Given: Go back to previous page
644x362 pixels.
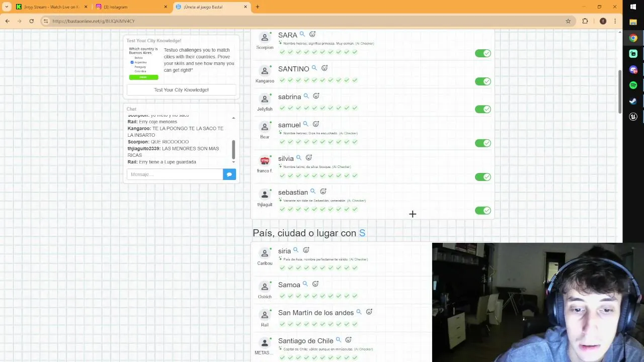Looking at the screenshot, I should coord(7,21).
